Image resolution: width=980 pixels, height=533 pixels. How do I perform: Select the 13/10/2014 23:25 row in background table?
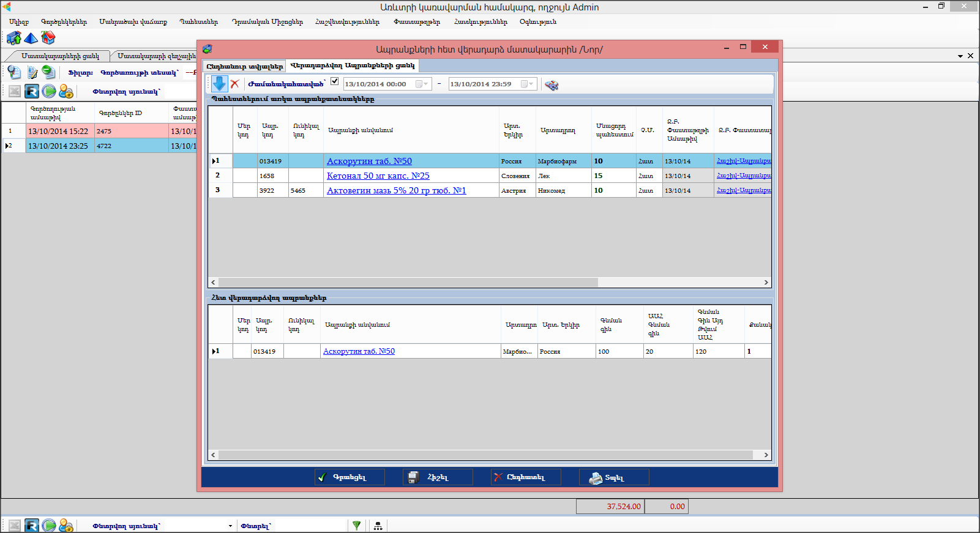tap(98, 146)
